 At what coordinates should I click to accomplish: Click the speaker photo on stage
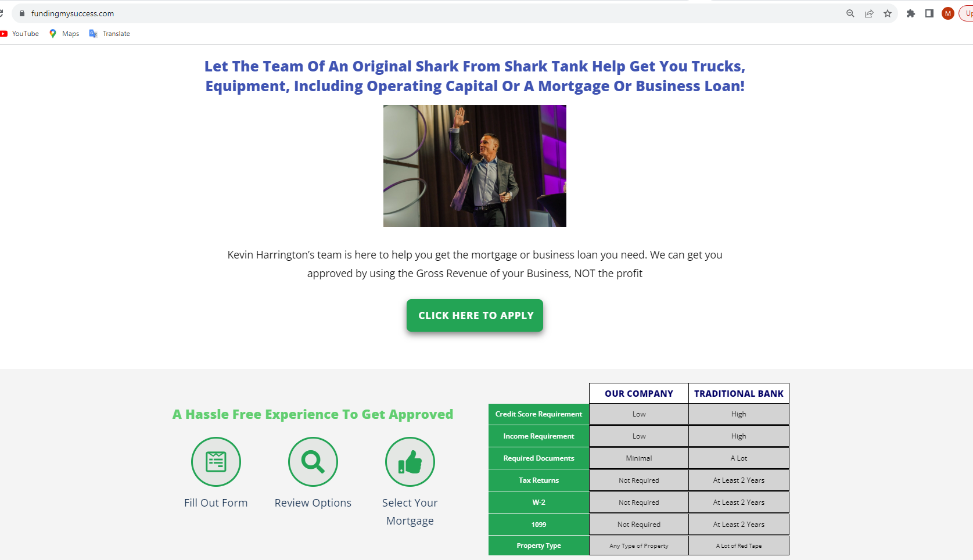[475, 166]
